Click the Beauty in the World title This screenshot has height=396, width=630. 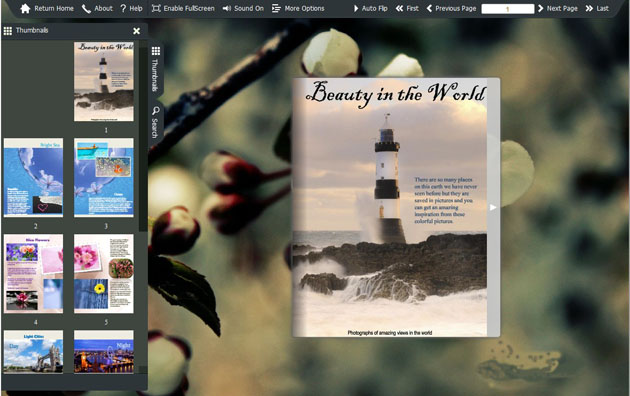point(396,94)
